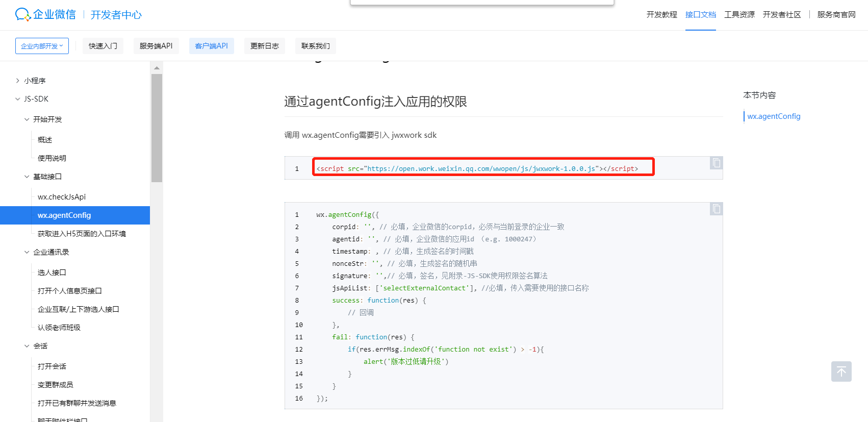Open 企业互联/上下游选人接口 page

point(79,309)
